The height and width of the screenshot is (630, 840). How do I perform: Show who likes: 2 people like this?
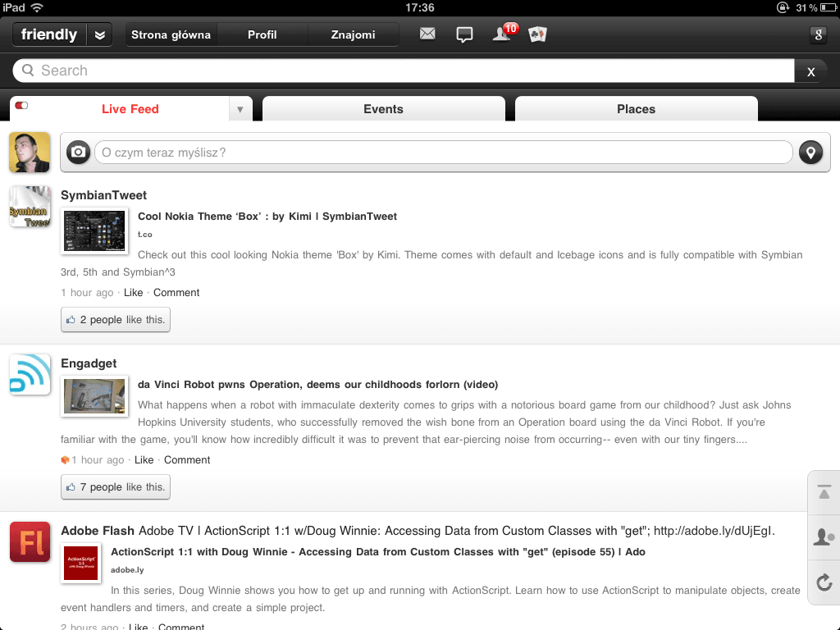(x=116, y=320)
